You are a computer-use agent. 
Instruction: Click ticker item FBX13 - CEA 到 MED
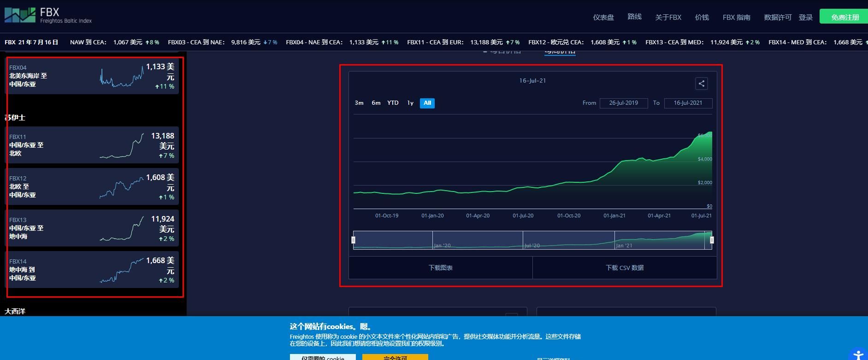pos(703,42)
